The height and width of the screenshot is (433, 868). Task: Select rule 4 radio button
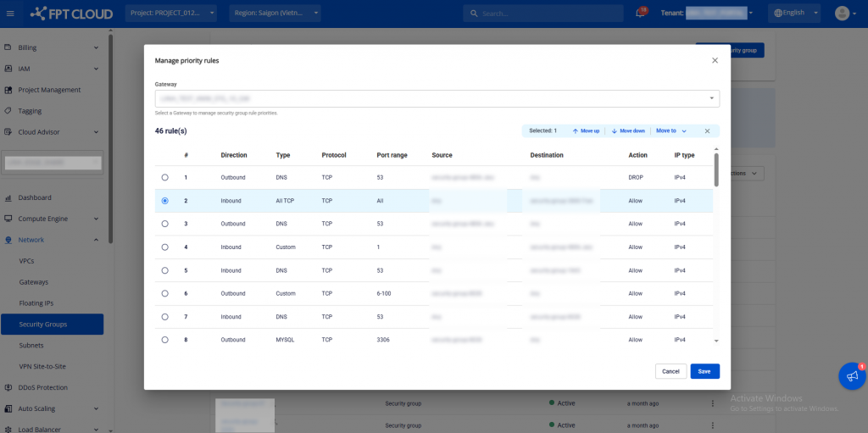[164, 247]
